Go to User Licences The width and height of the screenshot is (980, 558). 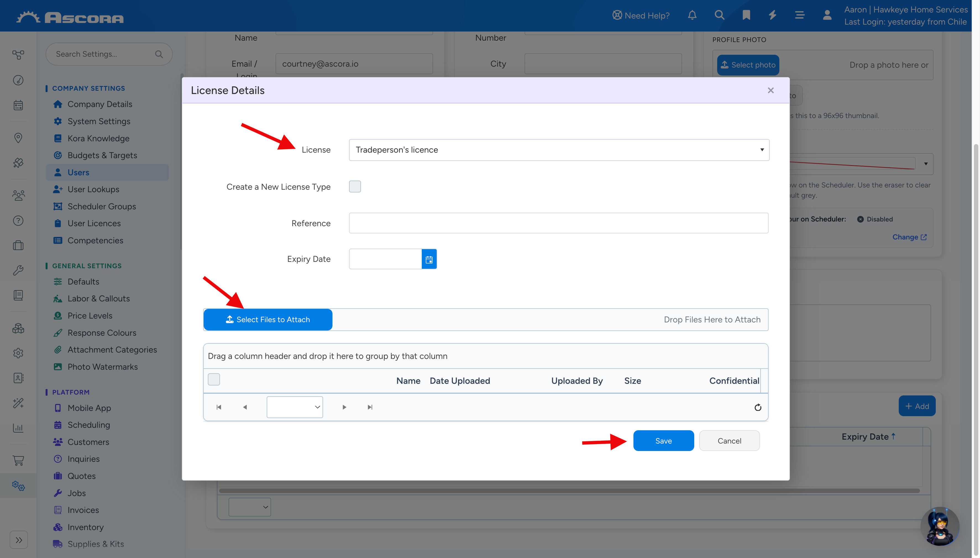coord(94,223)
